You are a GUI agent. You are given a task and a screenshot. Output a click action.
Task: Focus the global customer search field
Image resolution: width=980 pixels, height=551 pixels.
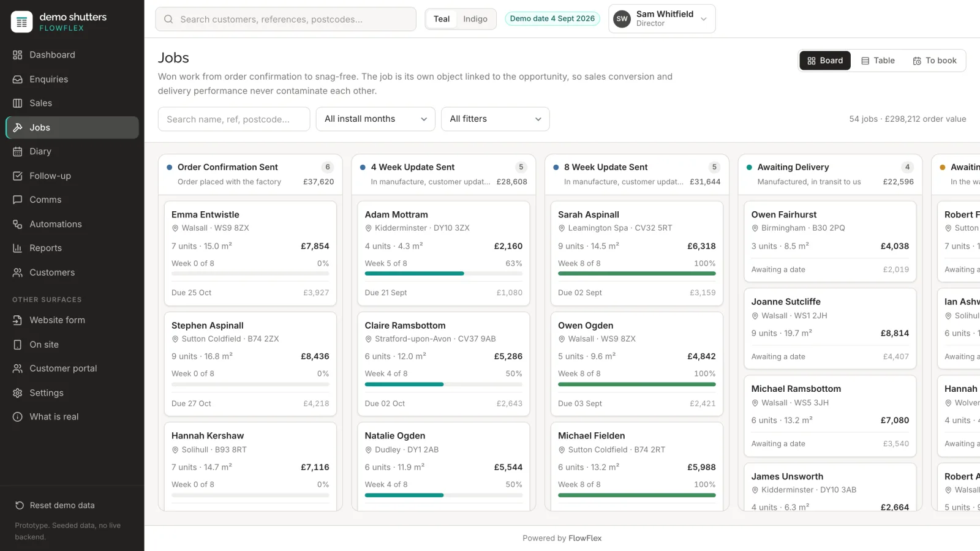(286, 19)
